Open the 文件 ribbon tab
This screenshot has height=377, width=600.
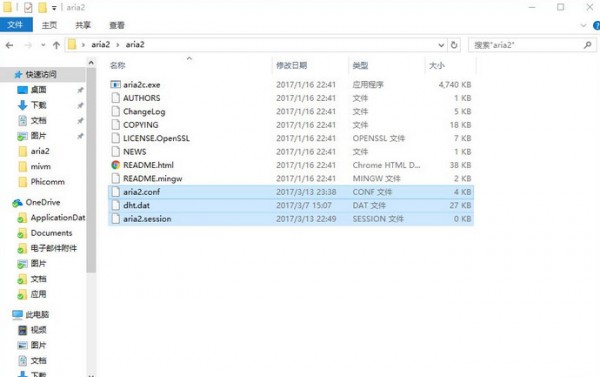16,25
